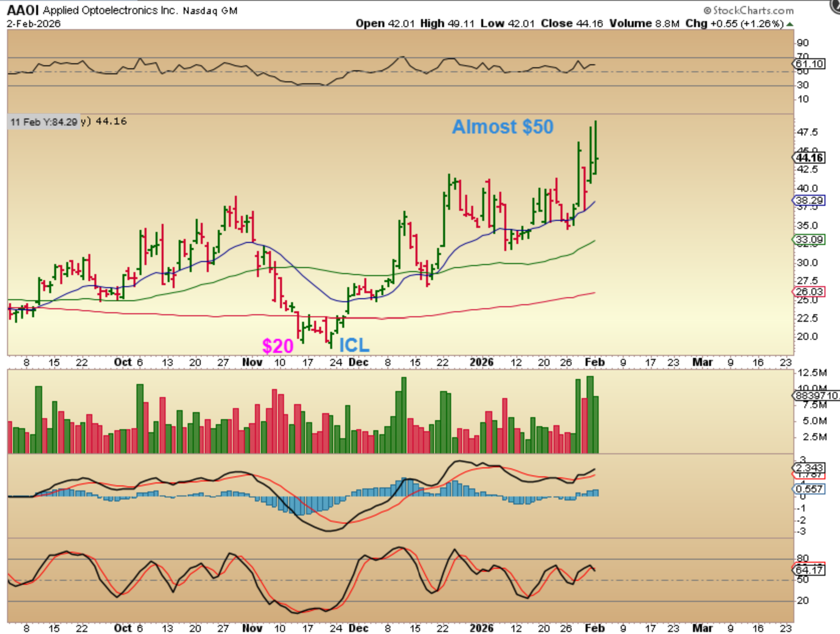
Task: Click the High 49.11 value
Action: [447, 23]
